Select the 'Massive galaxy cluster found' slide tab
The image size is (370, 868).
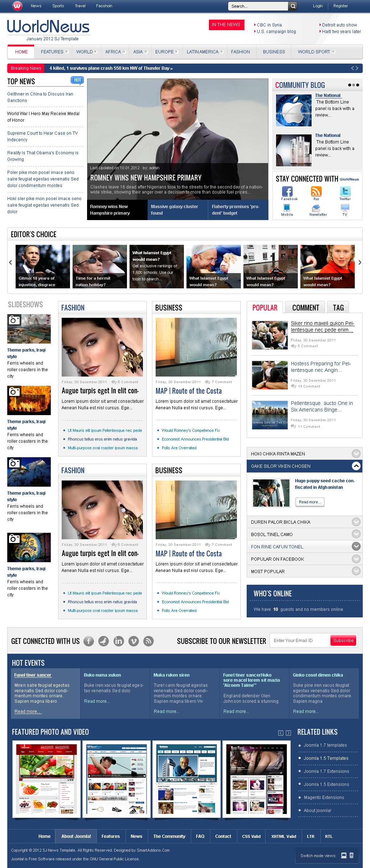(178, 210)
